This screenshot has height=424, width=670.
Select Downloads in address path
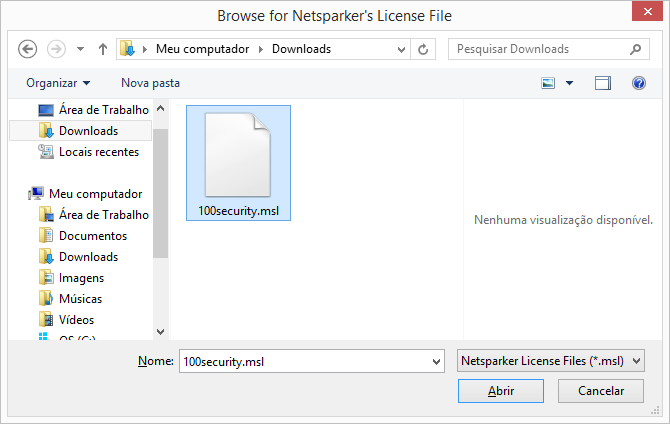tap(301, 49)
